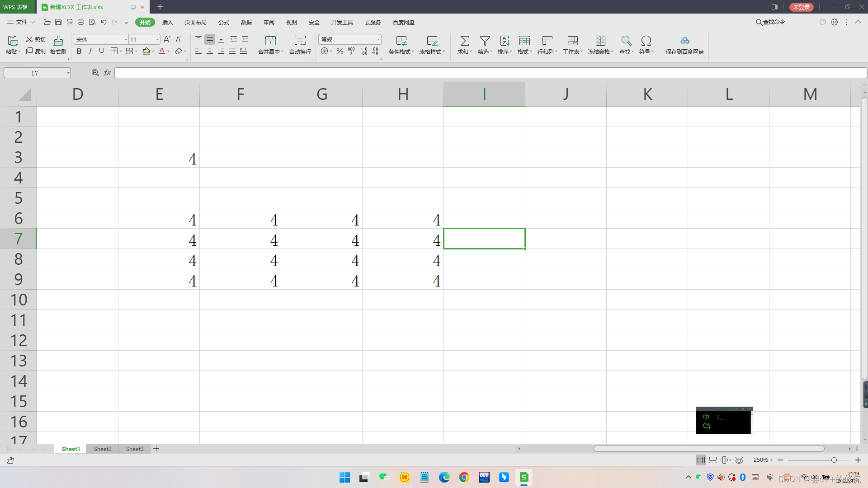Open the Insert (插入) ribbon tab
This screenshot has width=868, height=488.
coord(167,22)
